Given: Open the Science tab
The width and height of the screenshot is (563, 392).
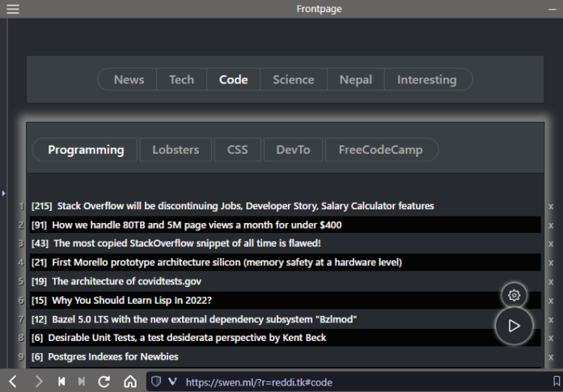Looking at the screenshot, I should click(x=294, y=80).
